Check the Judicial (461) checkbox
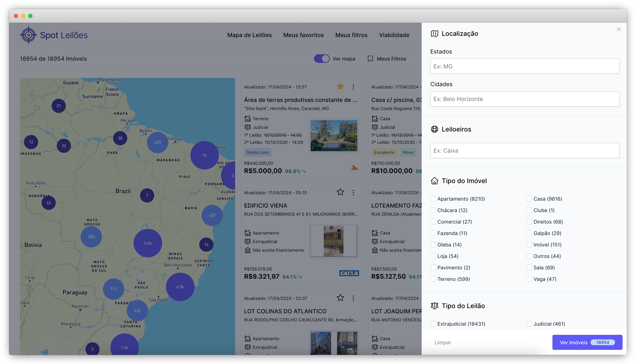The image size is (636, 364). (529, 324)
